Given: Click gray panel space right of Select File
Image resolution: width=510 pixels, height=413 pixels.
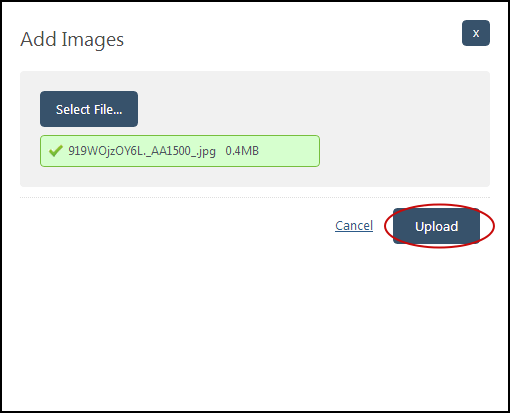Looking at the screenshot, I should click(x=313, y=109).
